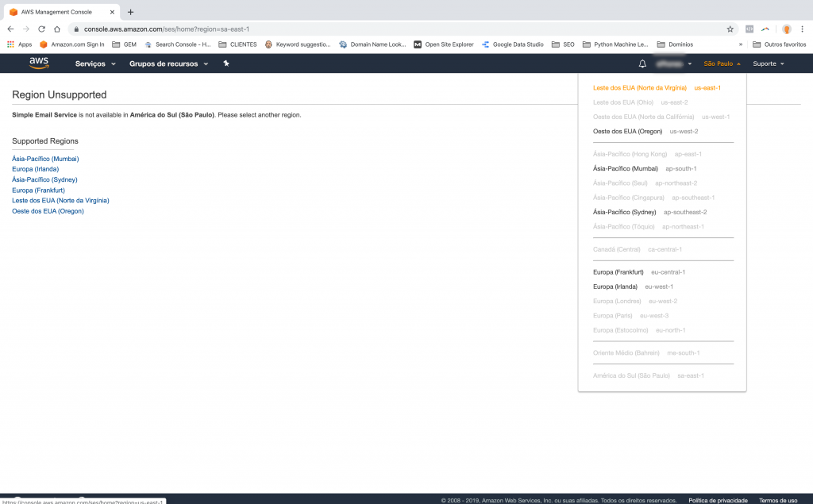
Task: Open Open Site Explorer bookmark
Action: (444, 44)
